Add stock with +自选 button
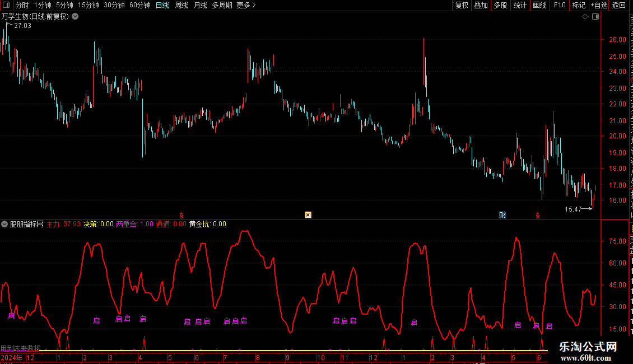 (599, 5)
